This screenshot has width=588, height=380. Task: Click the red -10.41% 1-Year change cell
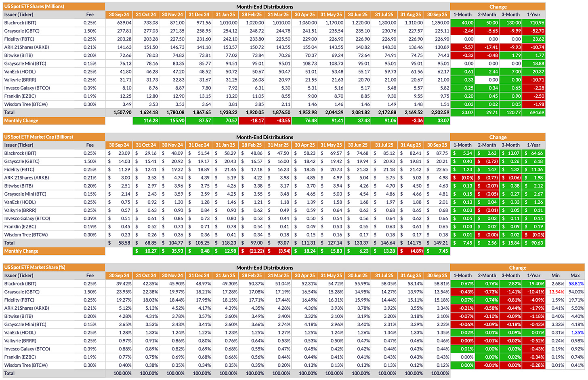click(533, 292)
